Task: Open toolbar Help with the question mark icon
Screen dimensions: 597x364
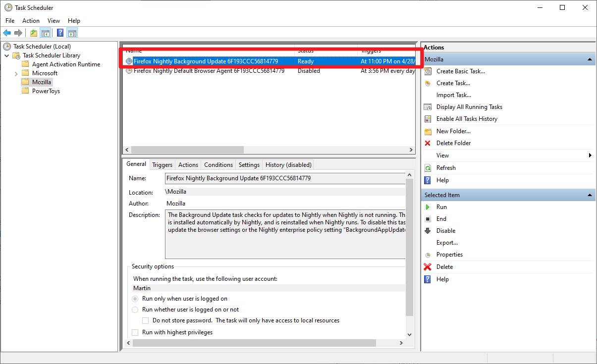Action: tap(59, 33)
